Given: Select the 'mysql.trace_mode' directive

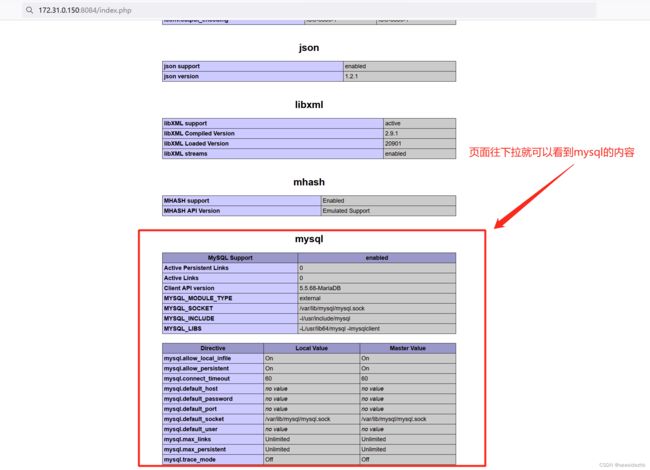Looking at the screenshot, I should [213, 459].
